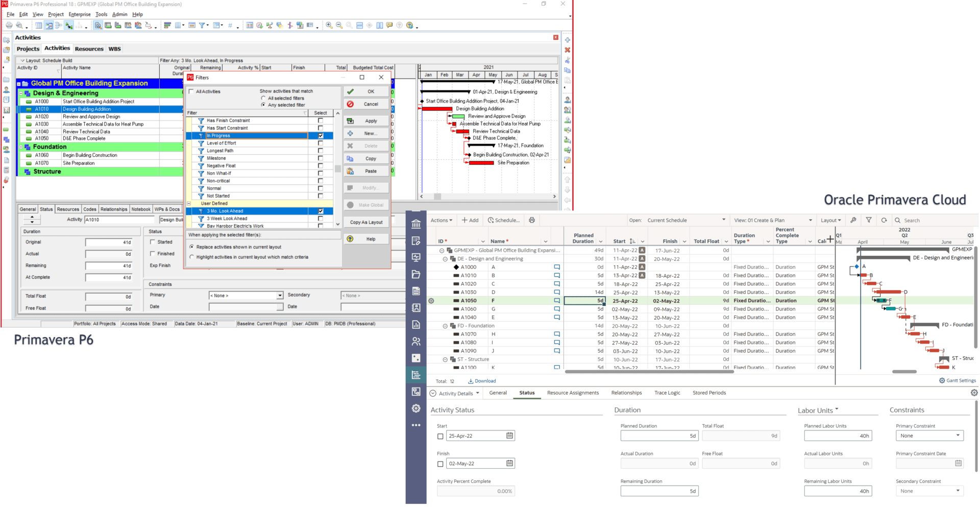The height and width of the screenshot is (507, 980).
Task: Click the filter funnel icon in Primavera Cloud toolbar
Action: click(869, 220)
